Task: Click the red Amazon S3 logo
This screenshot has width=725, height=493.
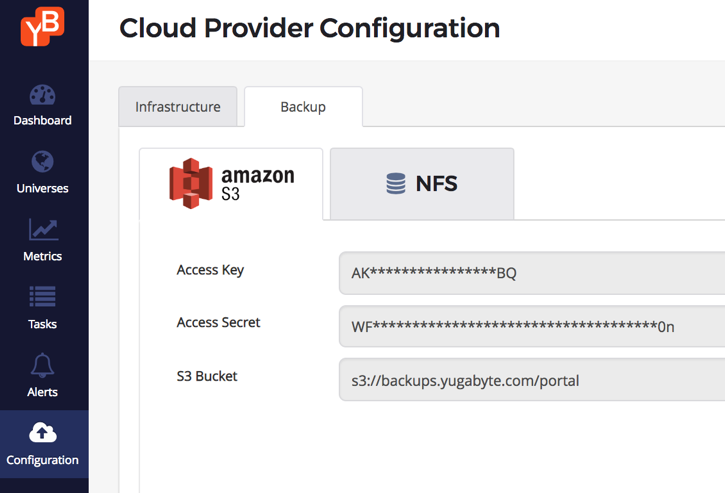Action: pyautogui.click(x=190, y=183)
